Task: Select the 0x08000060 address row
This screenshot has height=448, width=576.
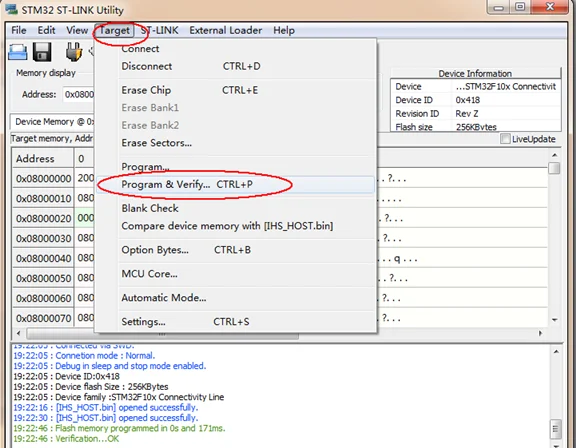Action: click(x=43, y=298)
